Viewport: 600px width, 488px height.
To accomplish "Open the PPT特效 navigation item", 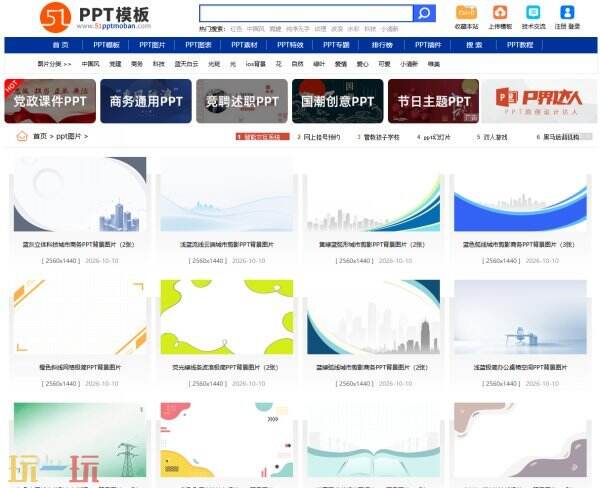I will 290,45.
